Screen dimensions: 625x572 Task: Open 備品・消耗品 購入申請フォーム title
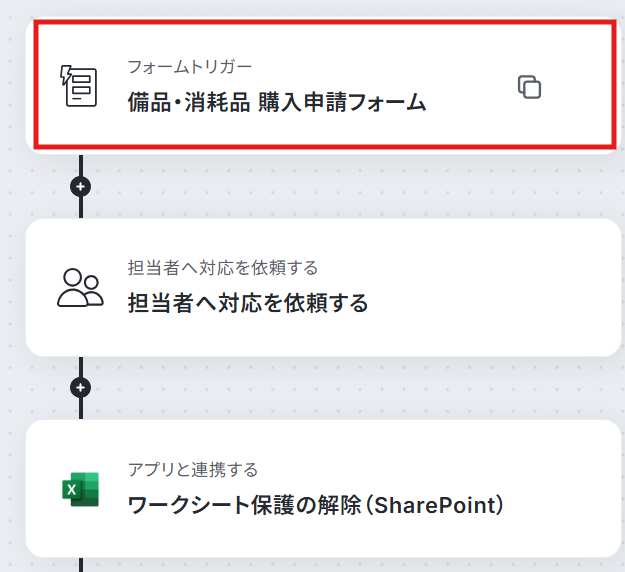point(277,102)
